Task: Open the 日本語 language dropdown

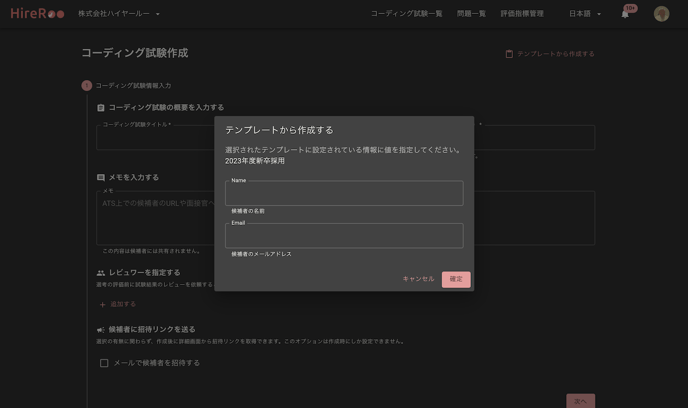Action: [x=585, y=14]
